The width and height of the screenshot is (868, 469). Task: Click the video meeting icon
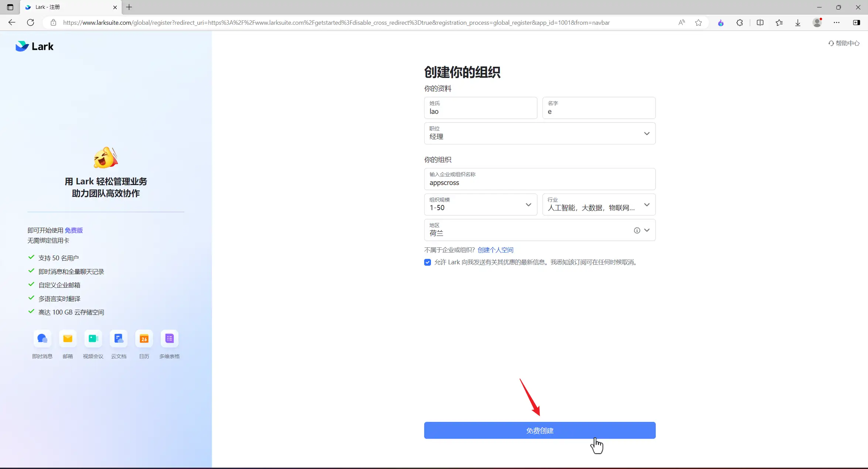point(93,338)
